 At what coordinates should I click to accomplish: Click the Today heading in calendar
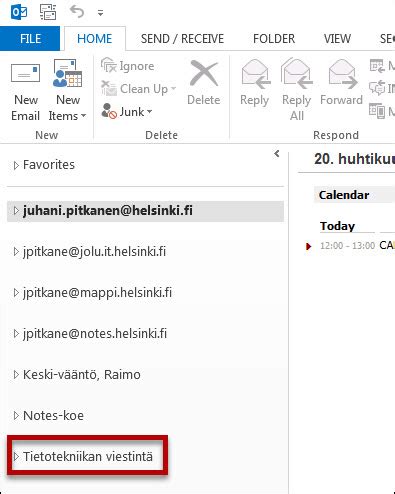tap(337, 226)
